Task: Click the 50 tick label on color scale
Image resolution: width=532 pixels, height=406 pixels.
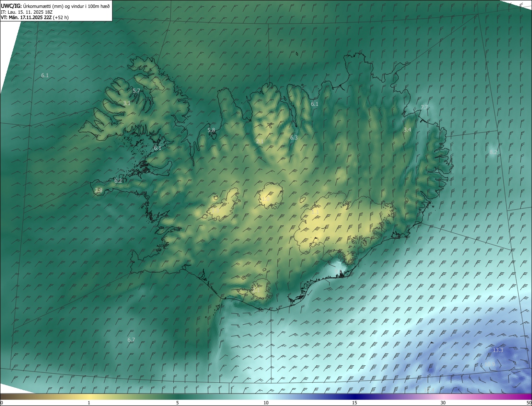Action: pyautogui.click(x=528, y=403)
